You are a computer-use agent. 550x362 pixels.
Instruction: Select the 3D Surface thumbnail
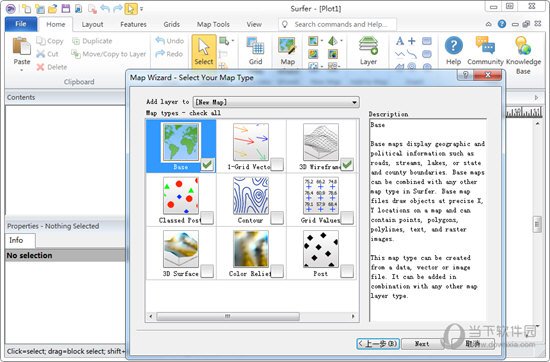tap(181, 249)
